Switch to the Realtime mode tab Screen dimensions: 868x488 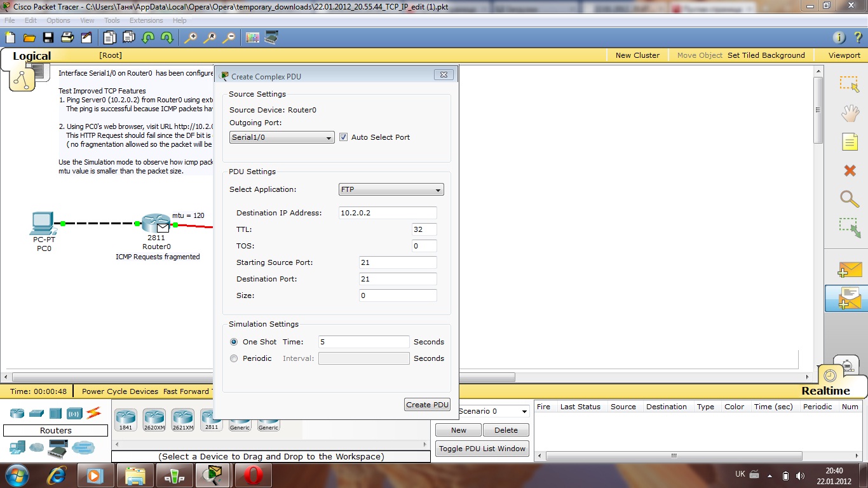(x=825, y=391)
